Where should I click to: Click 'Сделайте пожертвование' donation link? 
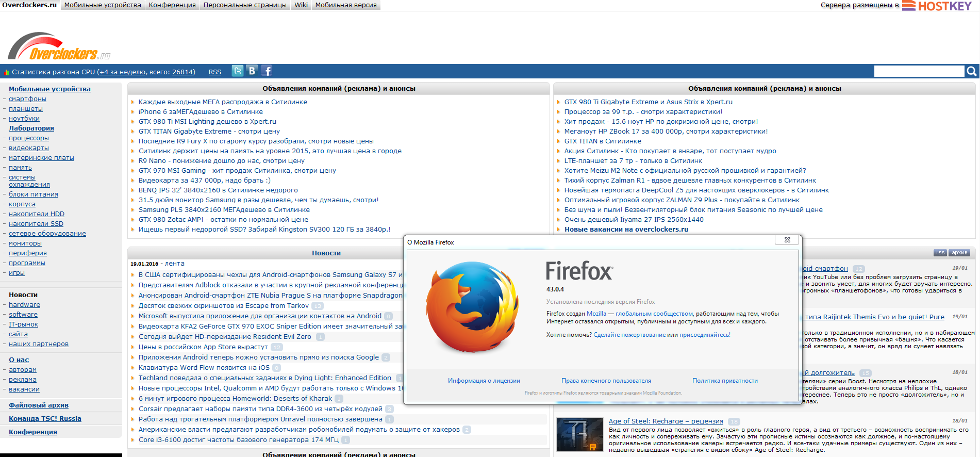pyautogui.click(x=629, y=335)
